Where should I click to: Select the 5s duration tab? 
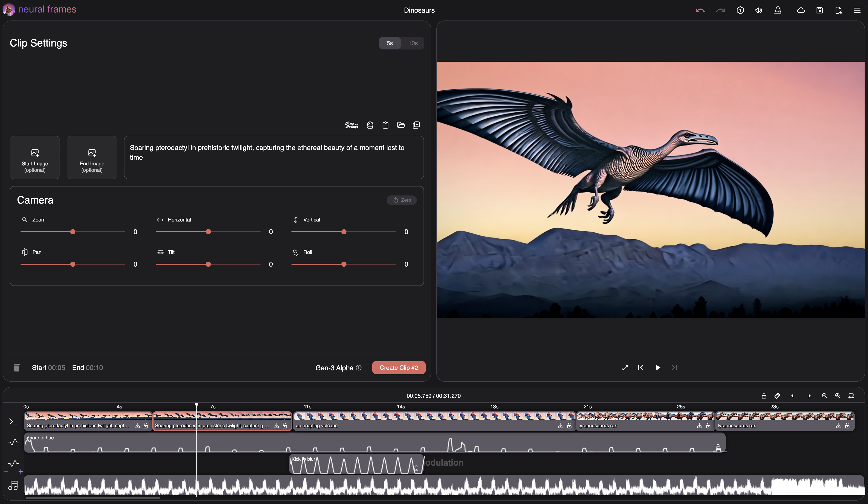click(390, 43)
